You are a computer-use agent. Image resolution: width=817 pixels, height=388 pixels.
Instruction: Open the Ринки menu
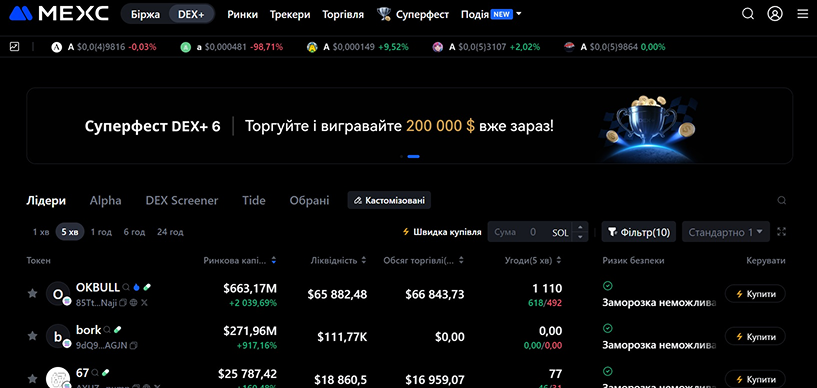[x=242, y=15]
